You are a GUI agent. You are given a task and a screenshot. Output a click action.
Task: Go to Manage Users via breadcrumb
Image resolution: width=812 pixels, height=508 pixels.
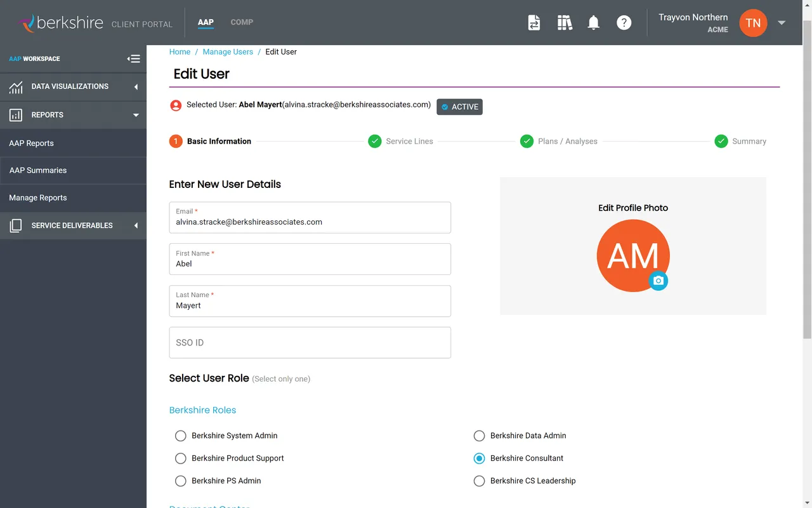228,51
